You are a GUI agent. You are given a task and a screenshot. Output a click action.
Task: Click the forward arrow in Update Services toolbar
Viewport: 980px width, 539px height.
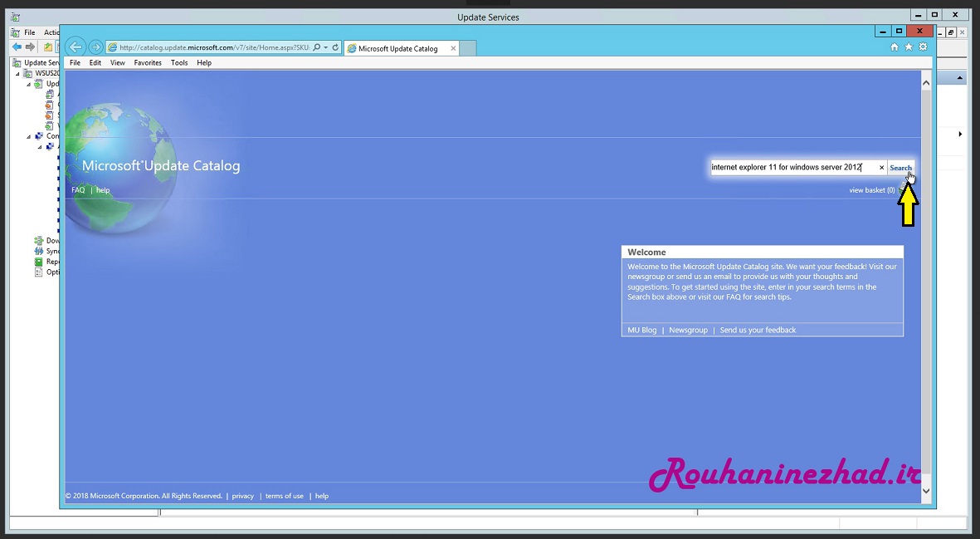30,47
